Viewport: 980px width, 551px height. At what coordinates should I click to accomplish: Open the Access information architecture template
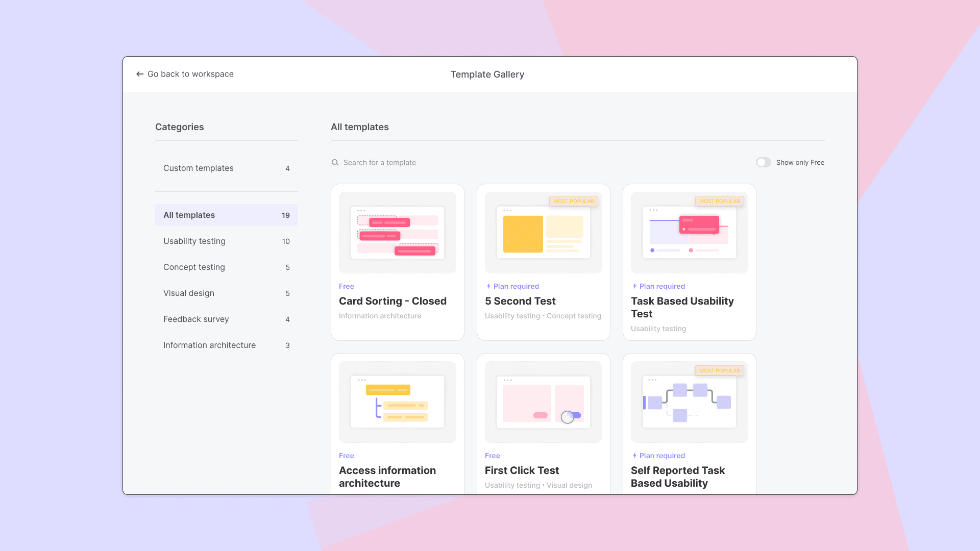(x=397, y=423)
